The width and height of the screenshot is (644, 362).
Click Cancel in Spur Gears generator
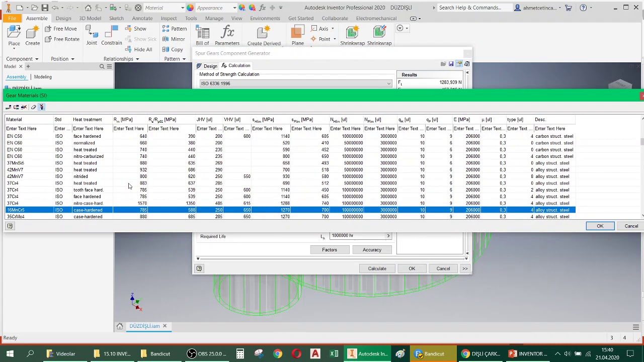(x=443, y=268)
